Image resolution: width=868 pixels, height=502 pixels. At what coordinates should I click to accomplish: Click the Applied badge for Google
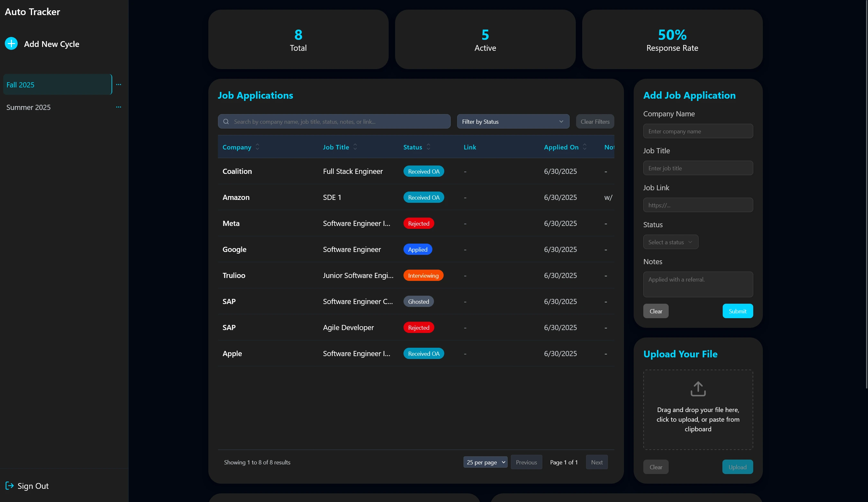(418, 249)
